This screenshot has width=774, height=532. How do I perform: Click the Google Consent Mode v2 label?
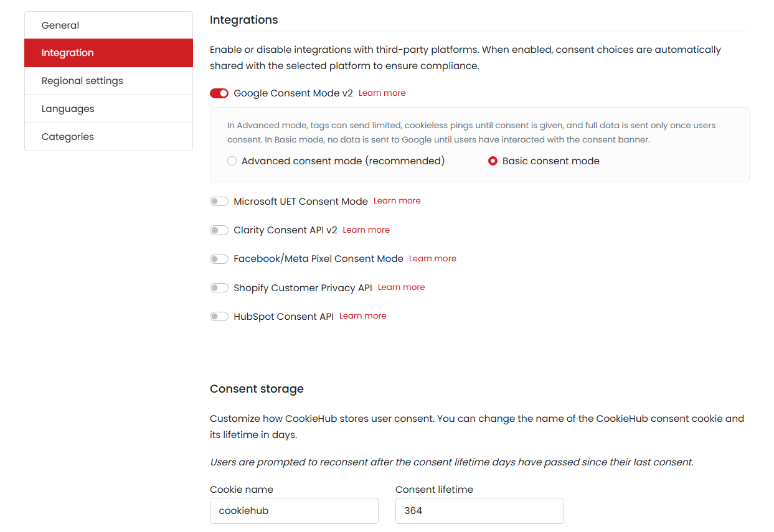(x=293, y=93)
